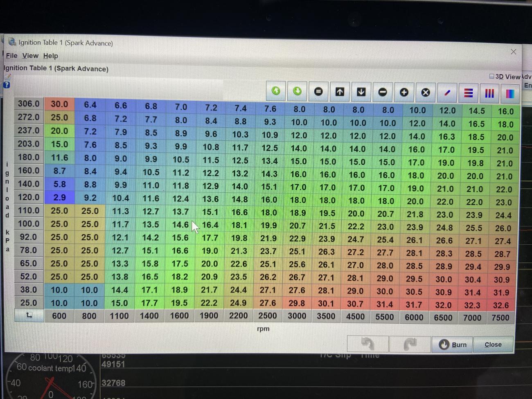This screenshot has width=532, height=399.
Task: Click the green up-arrow toolbar icon
Action: (x=276, y=91)
